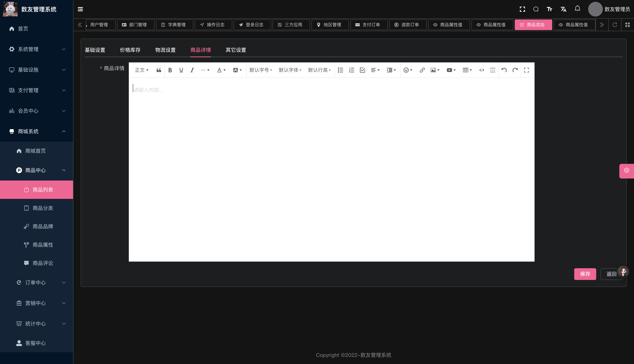The height and width of the screenshot is (364, 634).
Task: Open the search icon in header
Action: click(536, 9)
